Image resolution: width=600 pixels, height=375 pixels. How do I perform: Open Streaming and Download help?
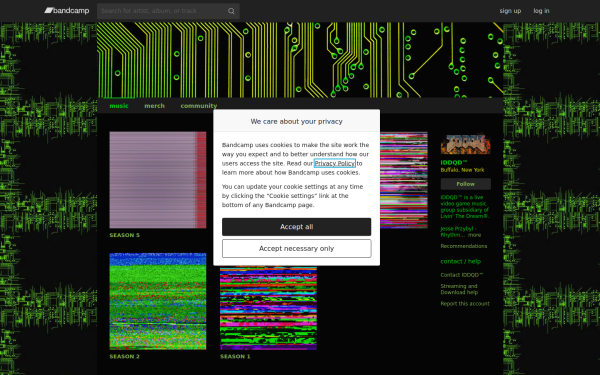tap(459, 289)
